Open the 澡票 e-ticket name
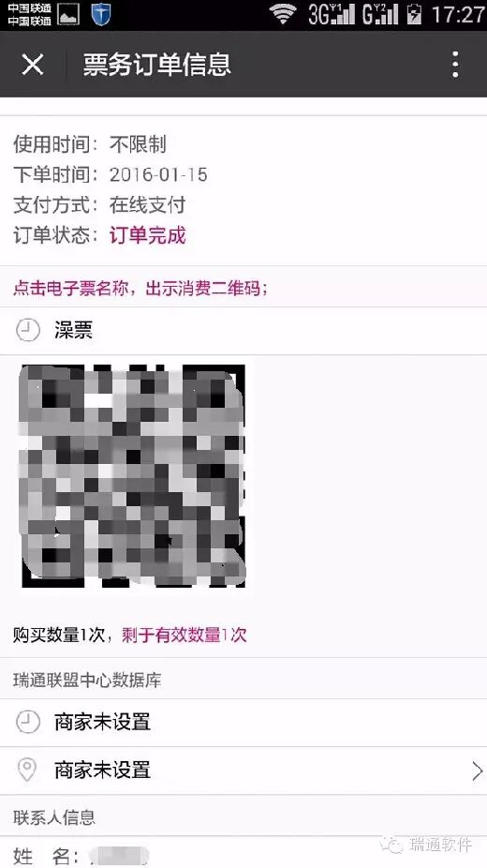This screenshot has width=487, height=868. click(73, 331)
